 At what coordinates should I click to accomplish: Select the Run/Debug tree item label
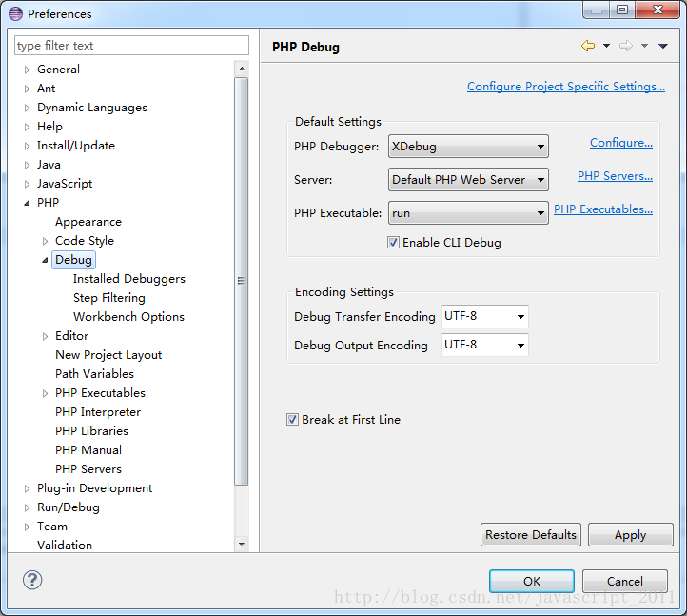point(69,507)
